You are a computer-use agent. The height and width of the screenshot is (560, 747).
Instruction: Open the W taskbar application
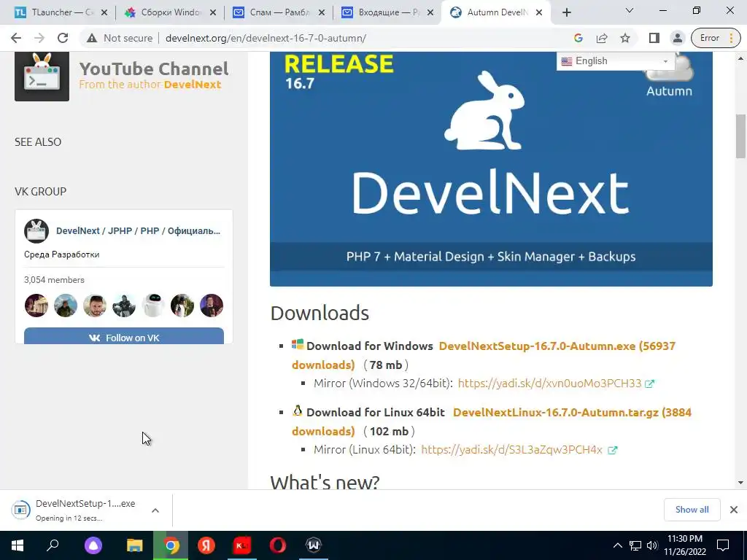[314, 545]
